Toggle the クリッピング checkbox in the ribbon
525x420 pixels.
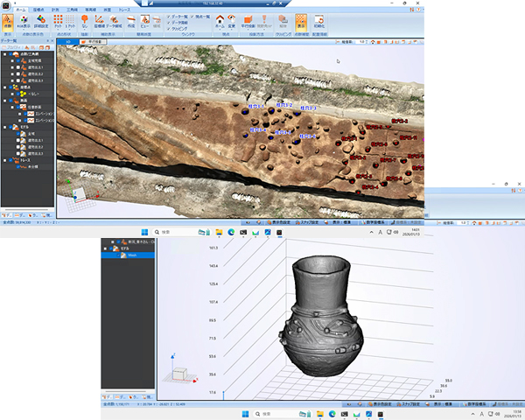(x=168, y=27)
